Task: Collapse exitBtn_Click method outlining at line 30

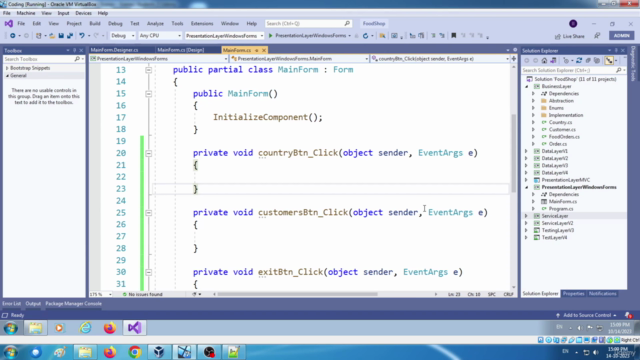Action: pos(149,273)
